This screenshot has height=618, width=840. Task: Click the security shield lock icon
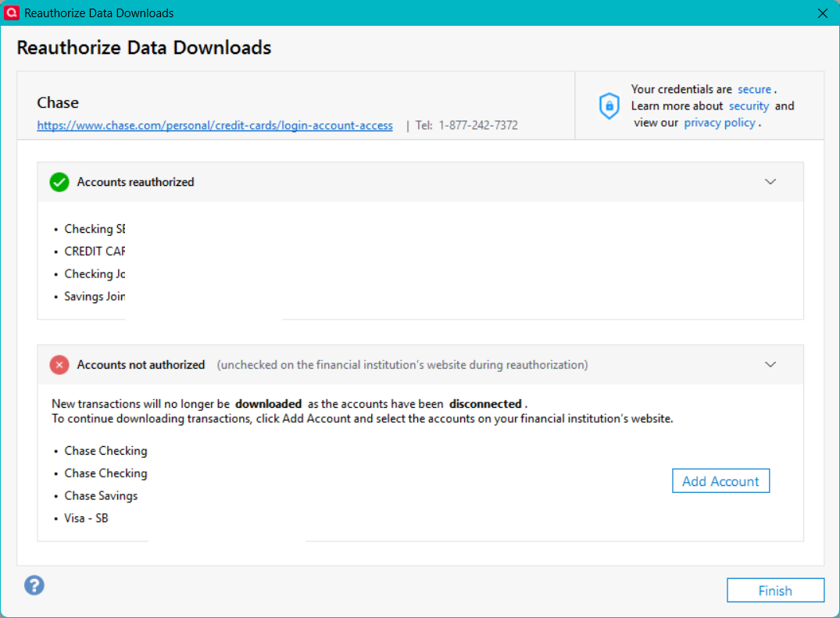point(609,105)
